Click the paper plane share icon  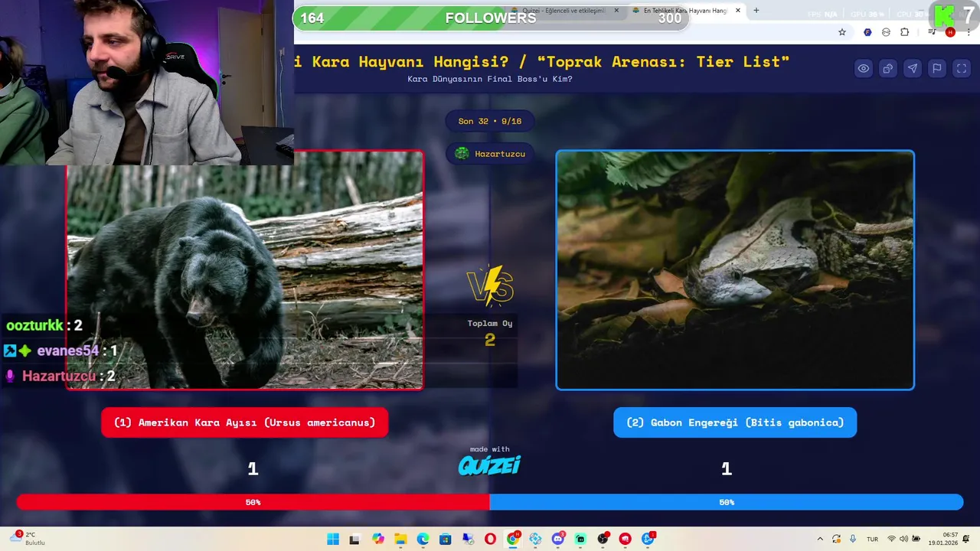pos(913,68)
